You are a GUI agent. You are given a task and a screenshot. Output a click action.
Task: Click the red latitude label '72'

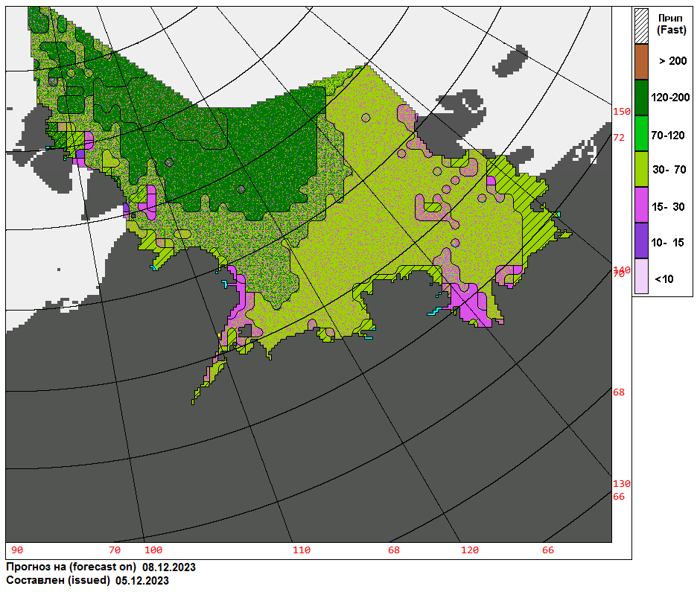pyautogui.click(x=619, y=138)
